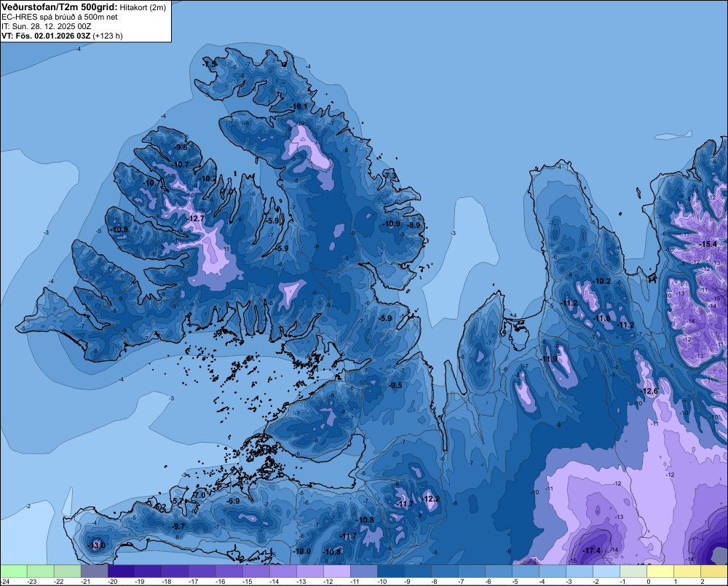Click the -12.2 temperature label on the map
The height and width of the screenshot is (586, 728).
[x=430, y=499]
